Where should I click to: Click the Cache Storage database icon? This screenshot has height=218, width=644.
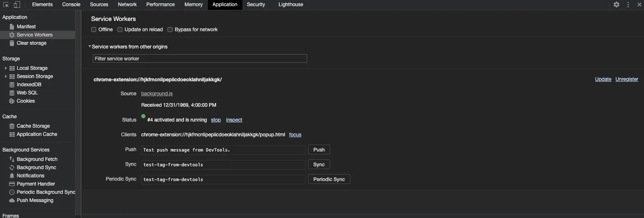(12, 126)
